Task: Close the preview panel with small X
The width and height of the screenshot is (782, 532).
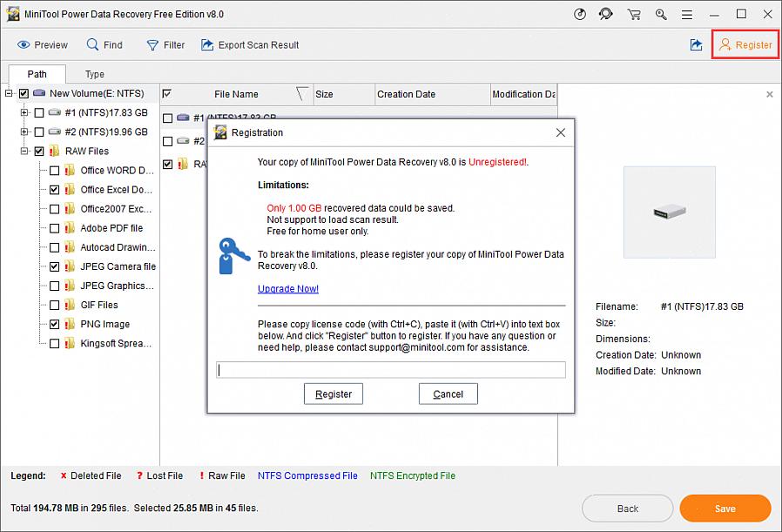Action: (770, 94)
